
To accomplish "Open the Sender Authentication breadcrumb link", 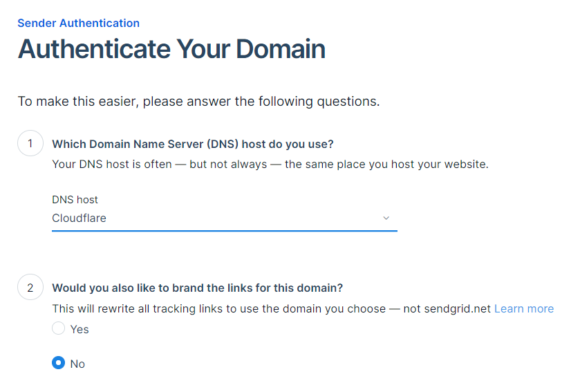I will pos(78,23).
